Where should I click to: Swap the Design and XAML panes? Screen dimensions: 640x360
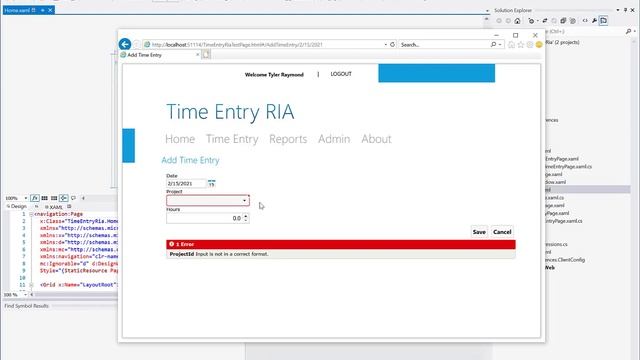(x=36, y=207)
